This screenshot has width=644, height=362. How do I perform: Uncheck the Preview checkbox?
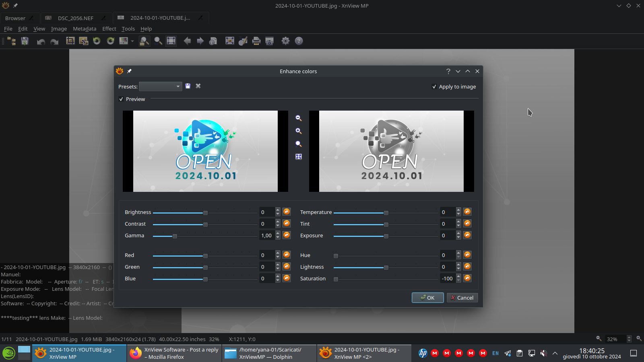(121, 99)
